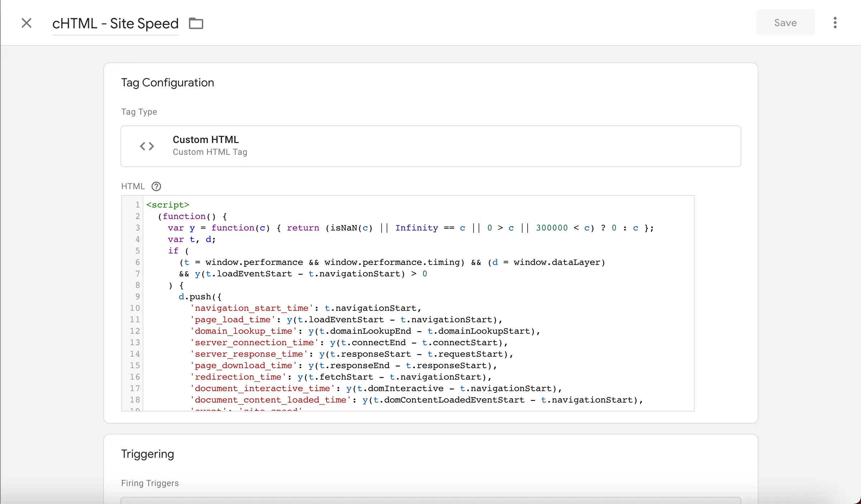This screenshot has height=504, width=861.
Task: Click the 'var t, d;' code line
Action: point(192,239)
